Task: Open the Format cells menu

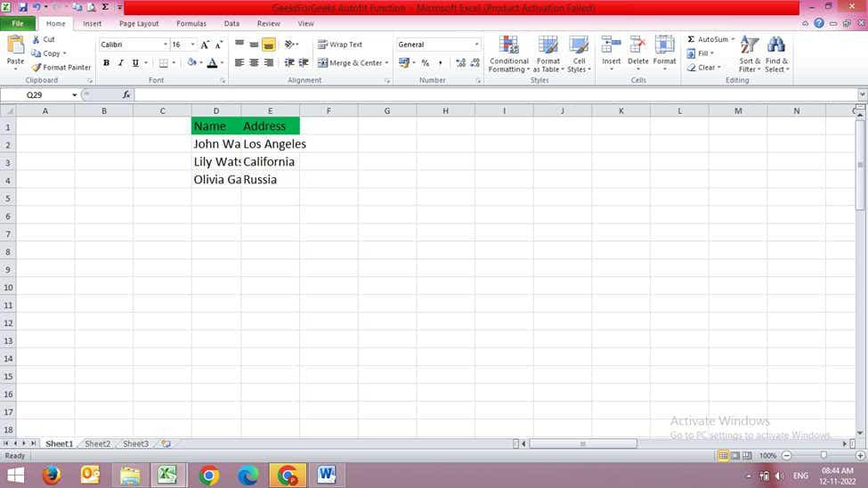Action: (664, 53)
